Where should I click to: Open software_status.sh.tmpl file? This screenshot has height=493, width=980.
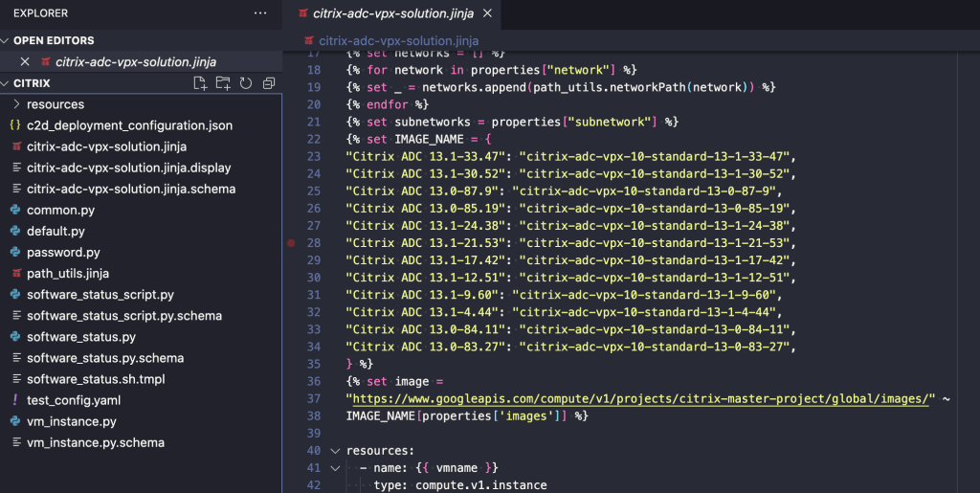[x=96, y=379]
